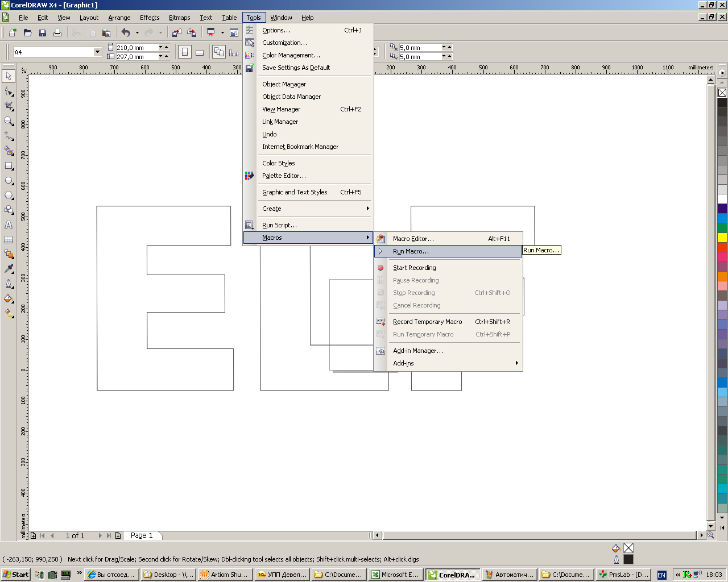Select the Interactive Fill tool
The height and width of the screenshot is (582, 728).
(x=9, y=313)
